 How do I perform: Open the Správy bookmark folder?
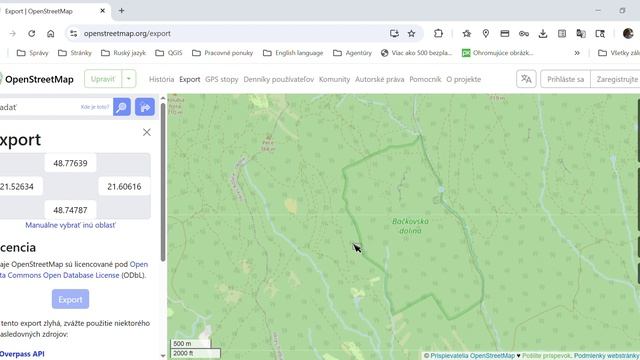[33, 53]
